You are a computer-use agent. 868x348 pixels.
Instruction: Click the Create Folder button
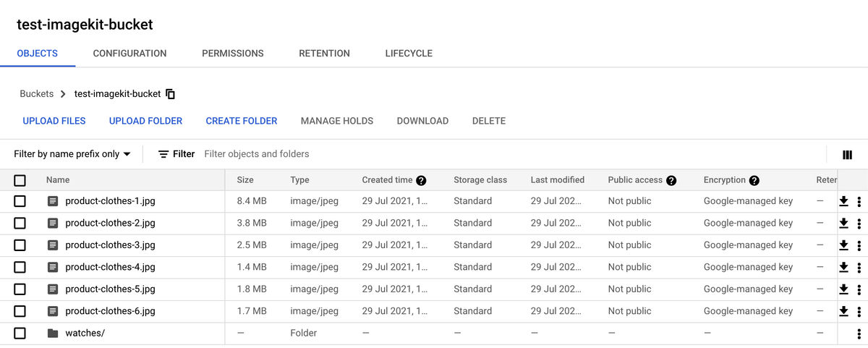242,121
